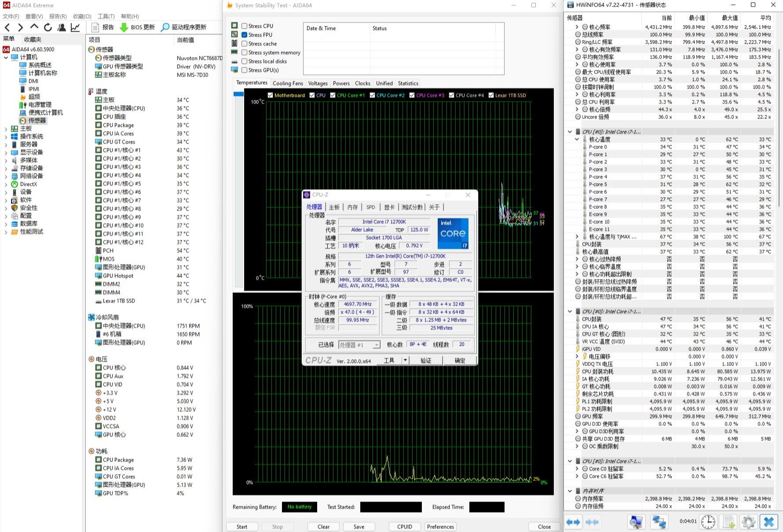Open Preferences in stability test
Image resolution: width=783 pixels, height=532 pixels.
click(x=440, y=527)
